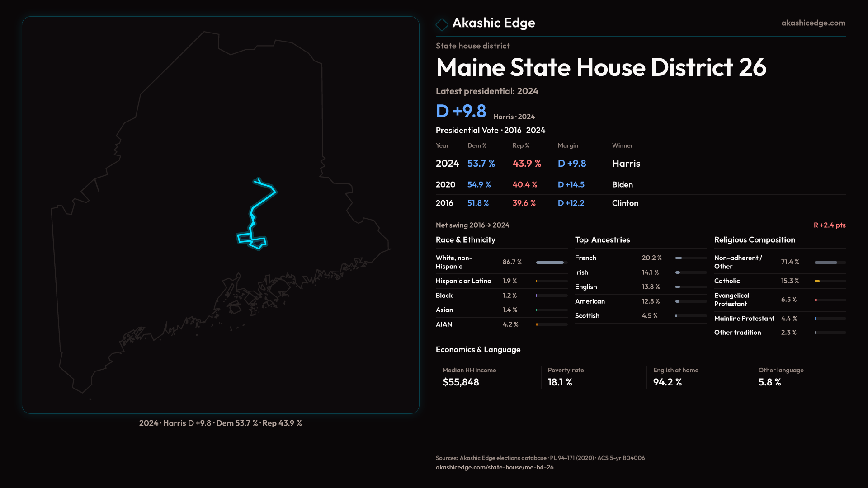
Task: Click the Catholic yellow percentage bar
Action: tap(817, 281)
